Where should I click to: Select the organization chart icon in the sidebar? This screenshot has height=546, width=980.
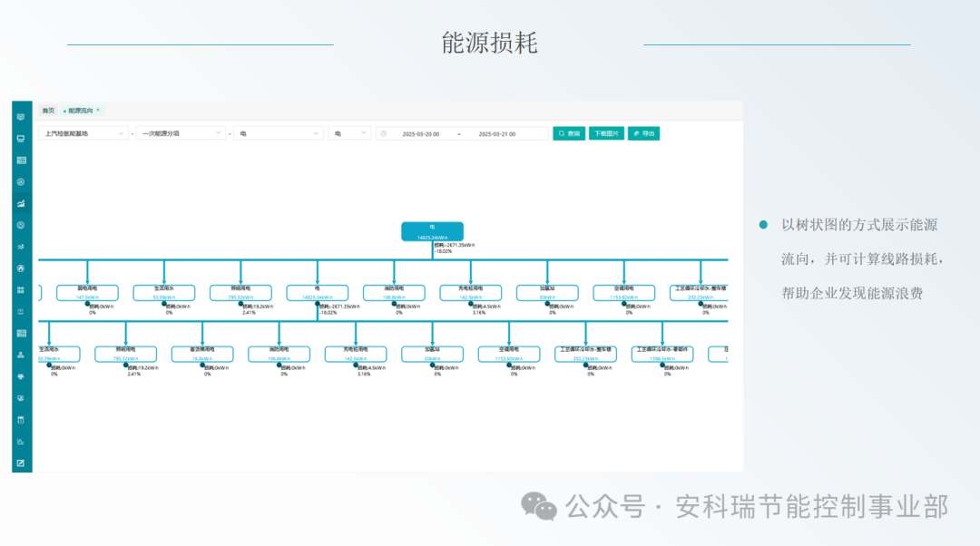click(x=20, y=352)
